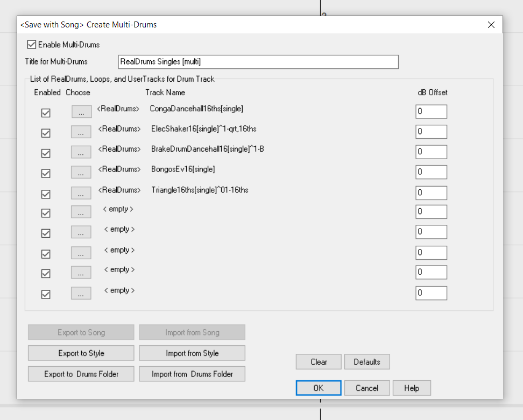The height and width of the screenshot is (420, 523).
Task: Choose a track for the first empty slot
Action: [x=81, y=212]
